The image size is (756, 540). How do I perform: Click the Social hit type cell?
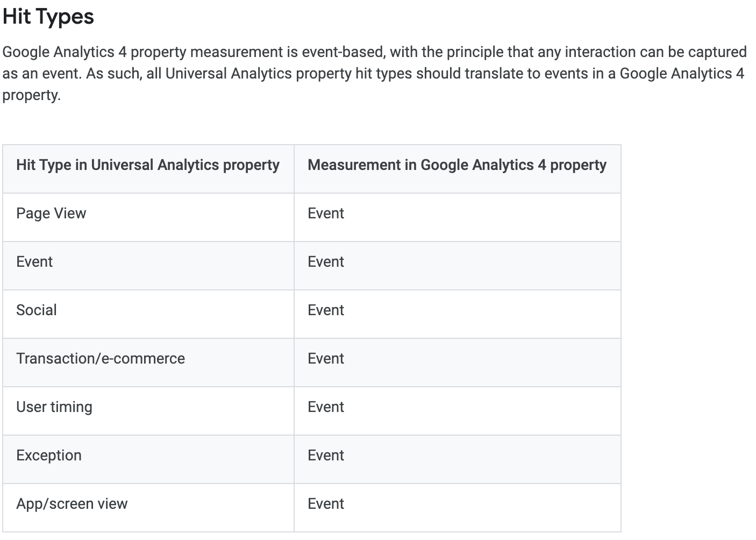coord(148,314)
